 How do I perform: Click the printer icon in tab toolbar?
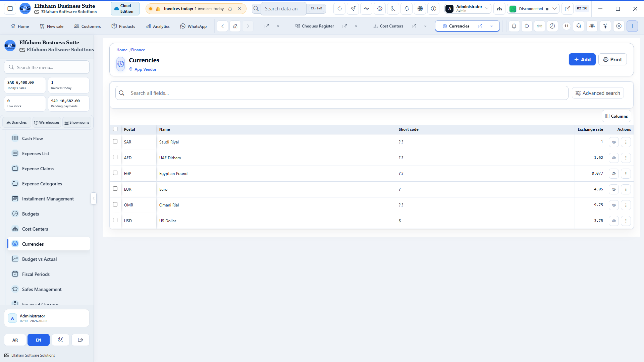pos(539,26)
